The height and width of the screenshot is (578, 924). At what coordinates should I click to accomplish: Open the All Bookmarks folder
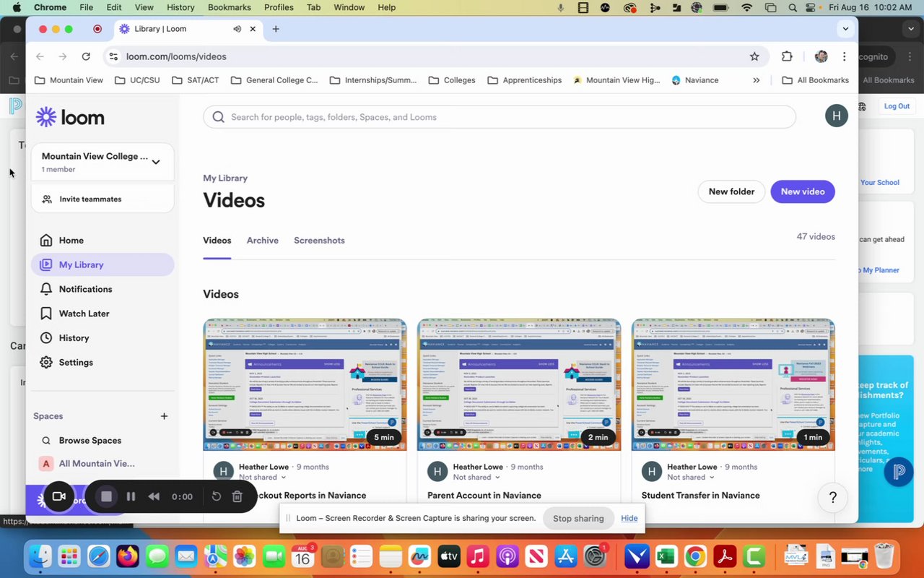click(x=815, y=80)
